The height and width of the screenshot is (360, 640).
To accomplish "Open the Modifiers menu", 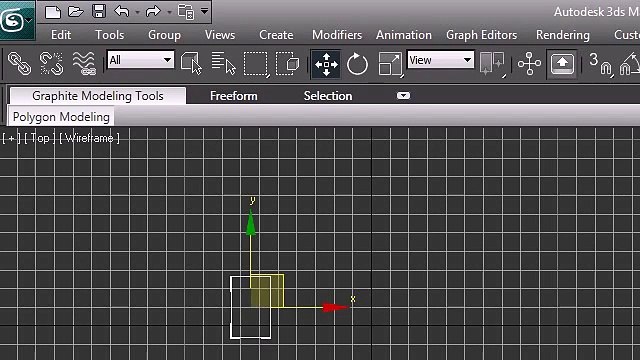I will (x=337, y=35).
